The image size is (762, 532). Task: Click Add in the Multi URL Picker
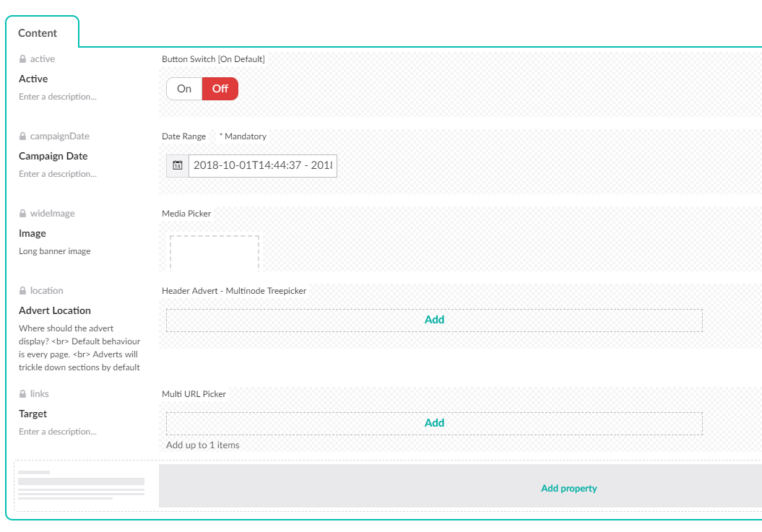[x=434, y=423]
